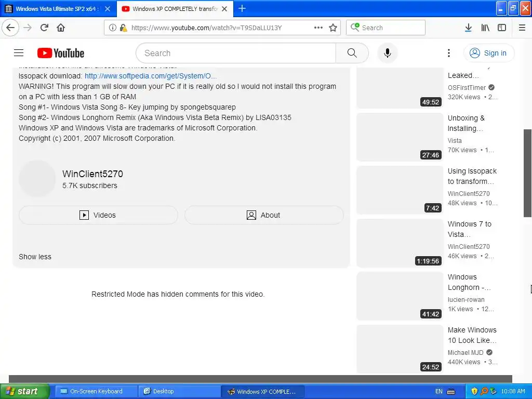The height and width of the screenshot is (399, 532).
Task: Click Michael MJD channel name
Action: (x=465, y=353)
